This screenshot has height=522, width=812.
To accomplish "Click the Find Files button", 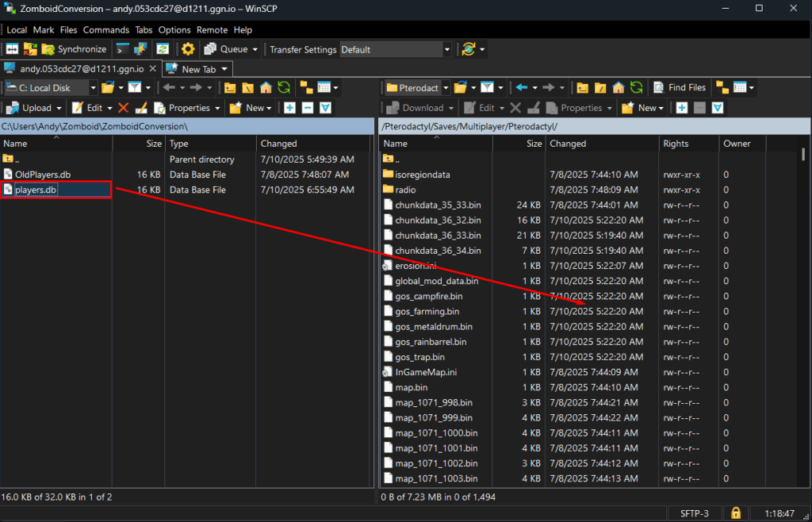I will coord(679,88).
